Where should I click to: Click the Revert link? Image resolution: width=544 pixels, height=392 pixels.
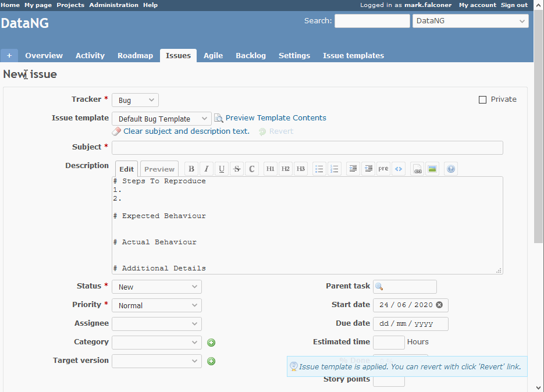(x=282, y=131)
